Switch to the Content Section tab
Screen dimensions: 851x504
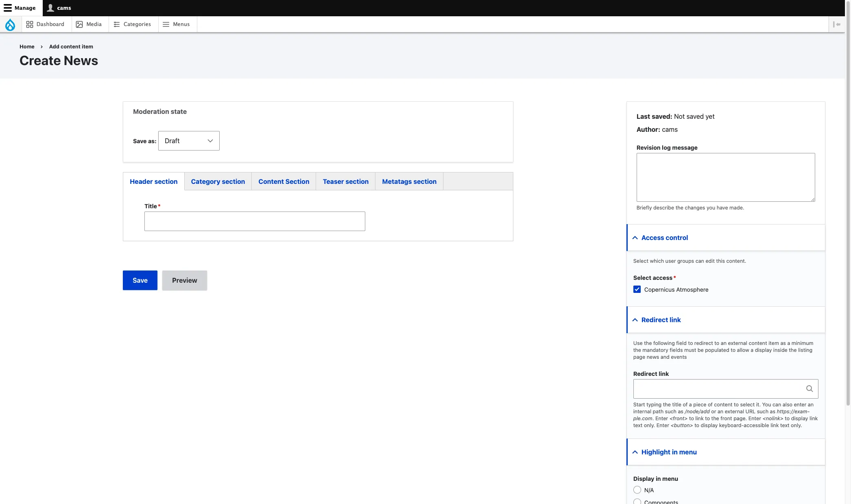click(x=284, y=181)
